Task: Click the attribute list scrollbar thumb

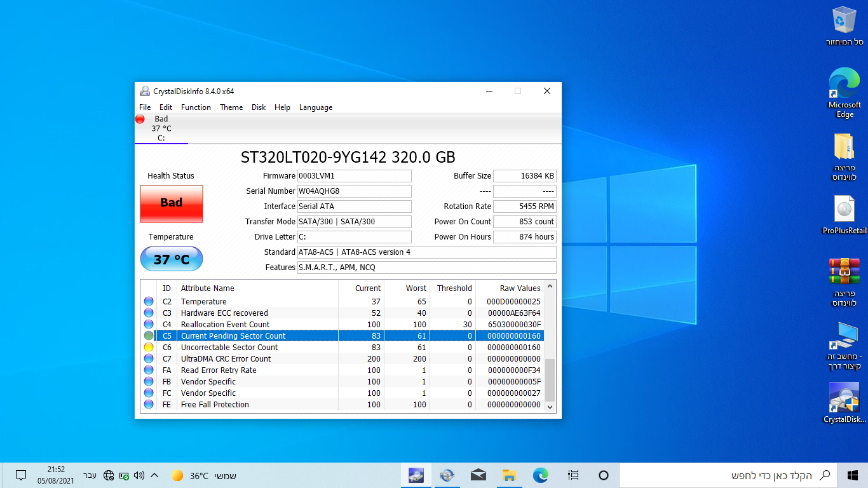Action: pyautogui.click(x=550, y=379)
